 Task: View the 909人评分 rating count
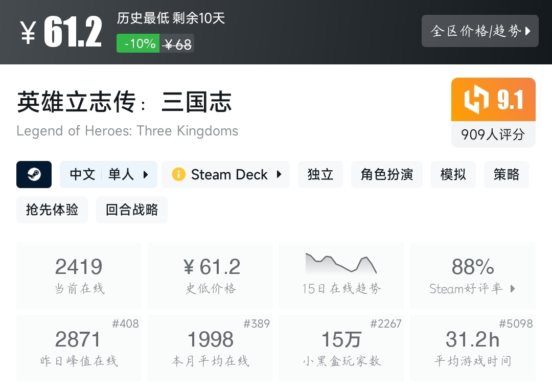[493, 134]
